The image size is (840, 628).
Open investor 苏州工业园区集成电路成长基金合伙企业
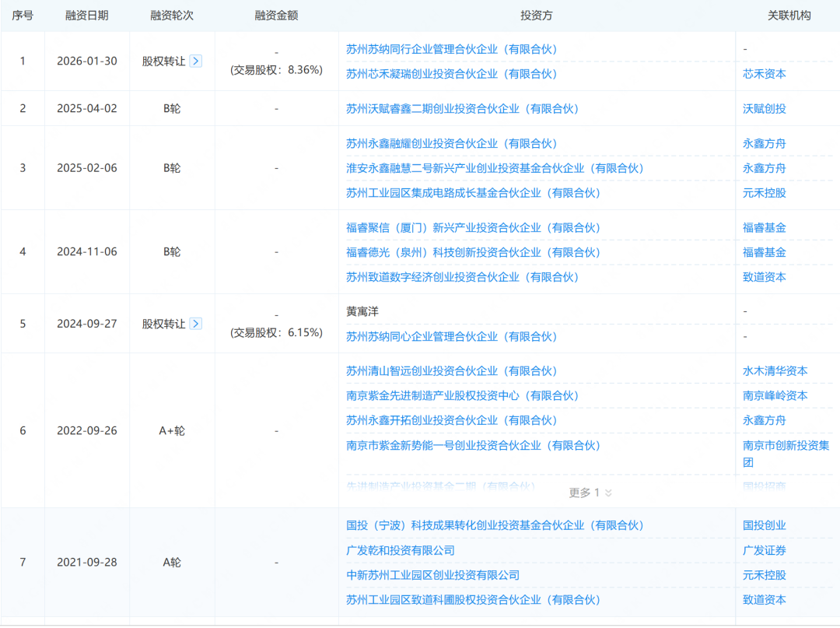(x=473, y=193)
